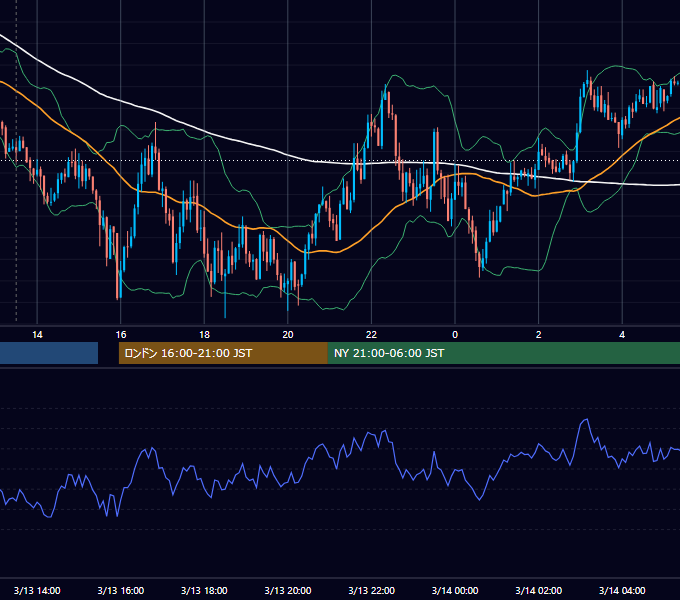680x600 pixels.
Task: Click the 4 hour axis label
Action: coord(622,335)
